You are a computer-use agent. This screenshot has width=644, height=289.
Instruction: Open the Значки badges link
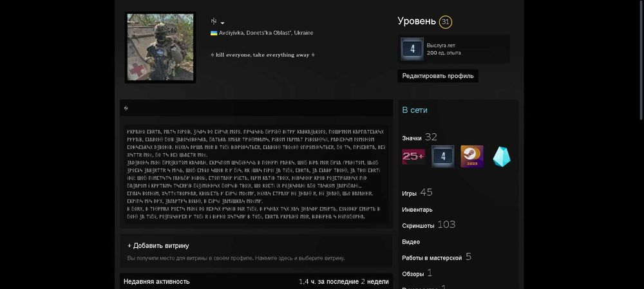coord(412,138)
